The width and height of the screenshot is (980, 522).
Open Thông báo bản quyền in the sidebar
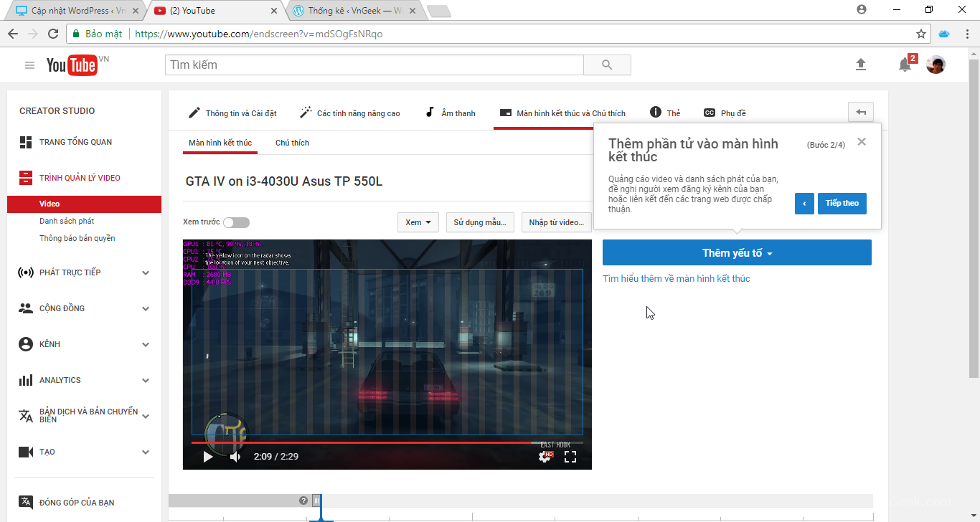(x=77, y=238)
